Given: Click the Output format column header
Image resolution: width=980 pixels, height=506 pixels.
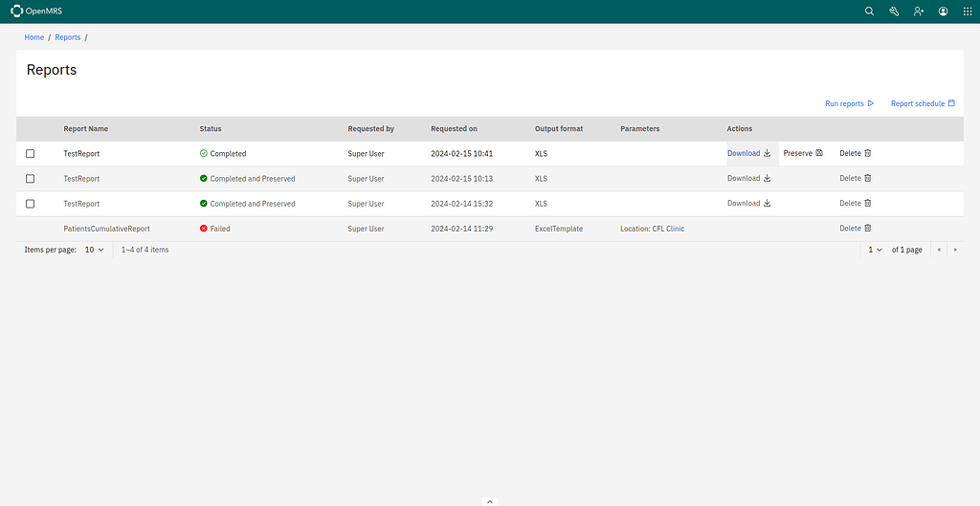Looking at the screenshot, I should [559, 129].
